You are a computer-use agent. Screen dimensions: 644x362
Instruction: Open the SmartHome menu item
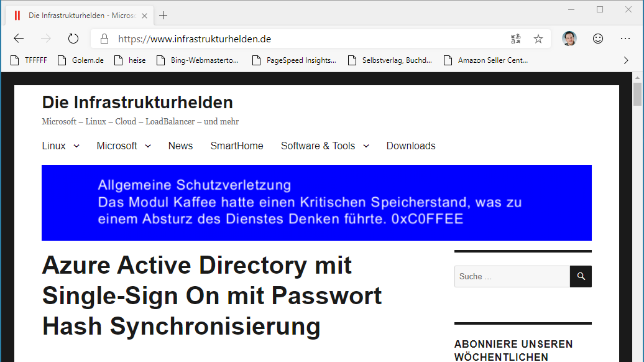pos(237,146)
